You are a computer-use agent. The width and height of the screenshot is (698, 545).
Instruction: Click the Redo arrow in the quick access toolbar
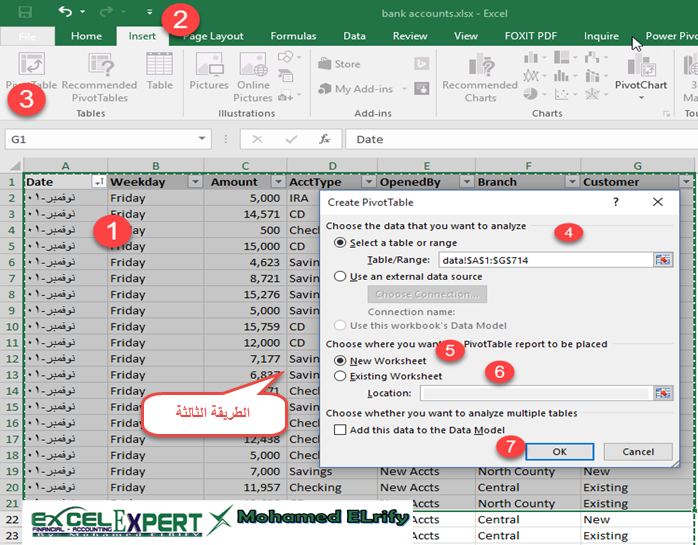106,11
